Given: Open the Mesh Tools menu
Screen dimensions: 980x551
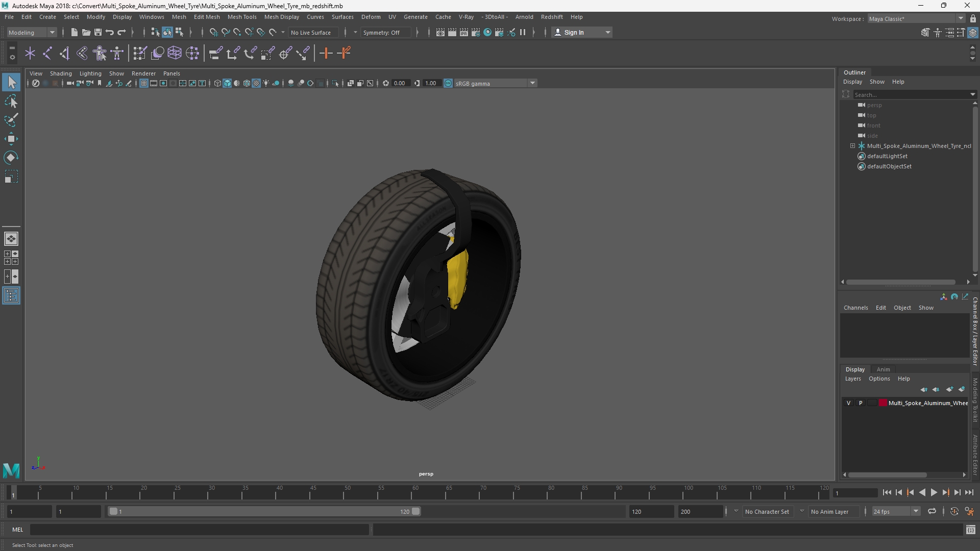Looking at the screenshot, I should click(x=242, y=17).
